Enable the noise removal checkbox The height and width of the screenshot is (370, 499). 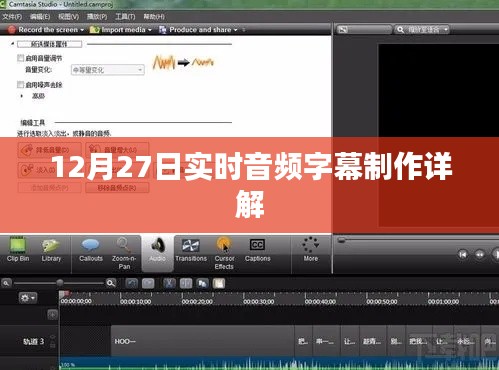[x=21, y=84]
